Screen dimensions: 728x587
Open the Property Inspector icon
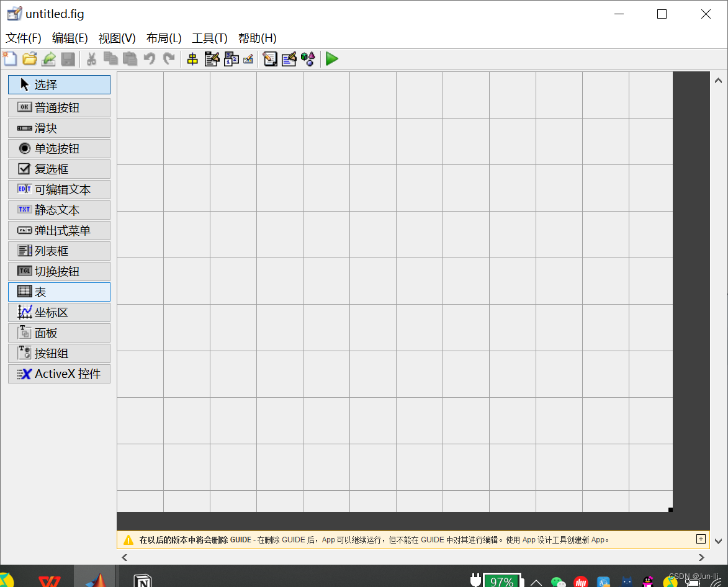click(x=289, y=58)
